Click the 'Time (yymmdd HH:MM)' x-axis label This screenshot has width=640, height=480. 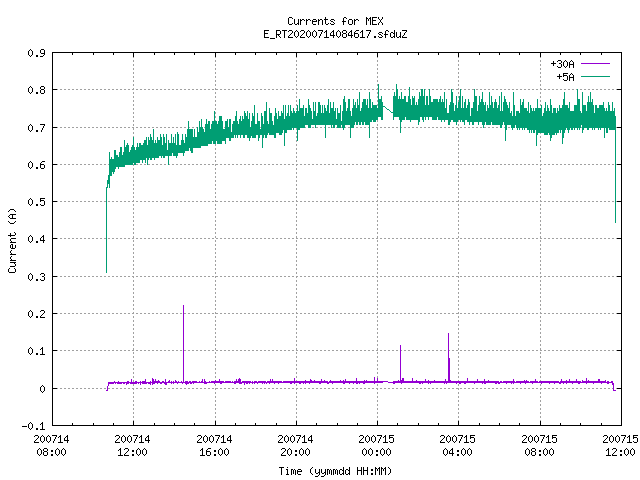coord(335,471)
